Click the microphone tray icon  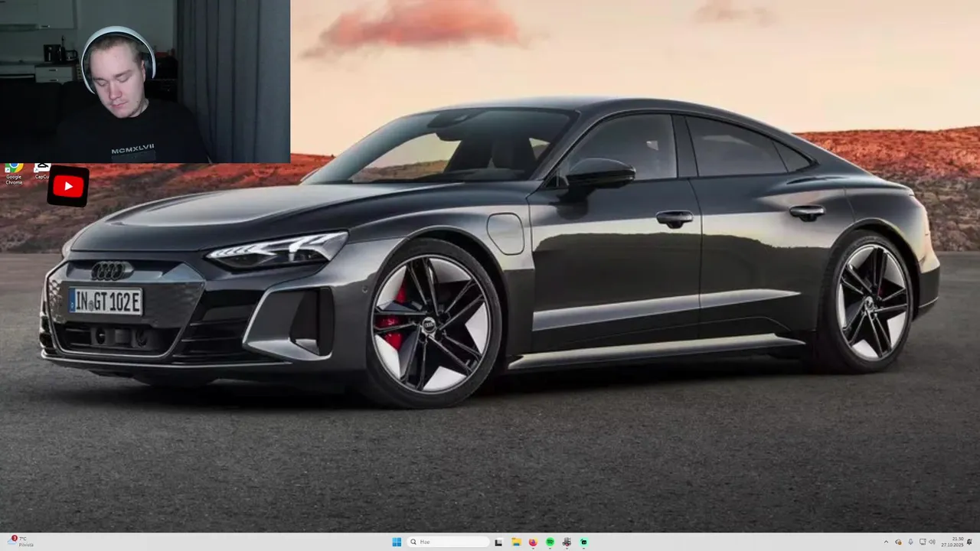pos(910,542)
